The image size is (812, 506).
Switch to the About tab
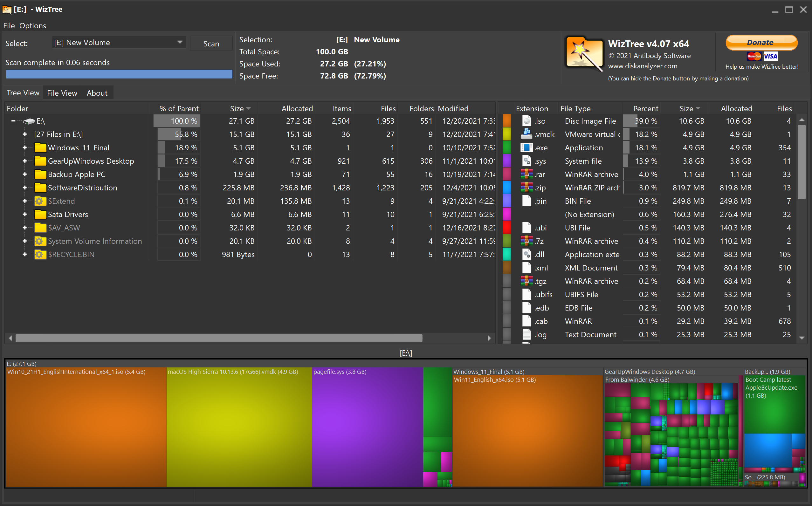(x=97, y=93)
